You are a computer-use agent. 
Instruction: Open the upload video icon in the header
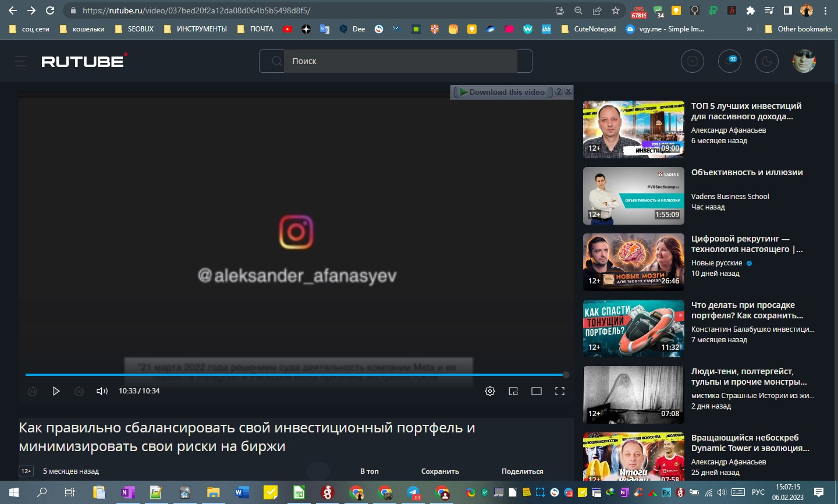click(x=693, y=61)
